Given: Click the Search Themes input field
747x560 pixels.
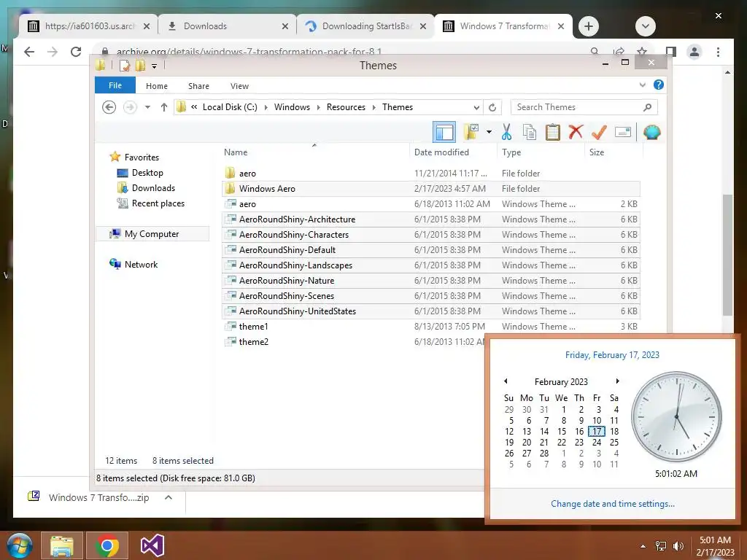Looking at the screenshot, I should click(x=584, y=107).
